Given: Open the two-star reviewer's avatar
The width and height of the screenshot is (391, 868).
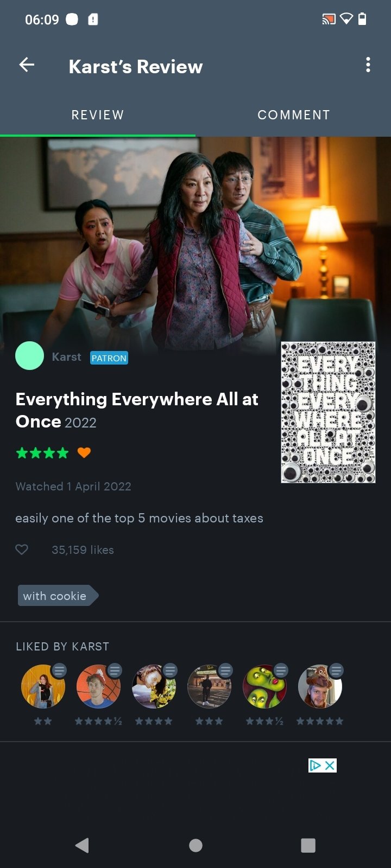Looking at the screenshot, I should point(43,686).
